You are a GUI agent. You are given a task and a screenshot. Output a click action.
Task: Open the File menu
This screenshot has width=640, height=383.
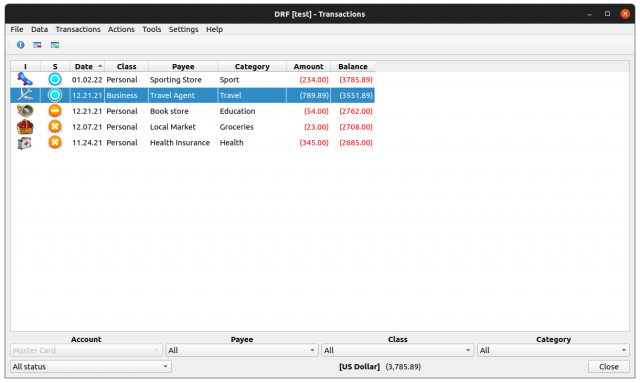(17, 29)
